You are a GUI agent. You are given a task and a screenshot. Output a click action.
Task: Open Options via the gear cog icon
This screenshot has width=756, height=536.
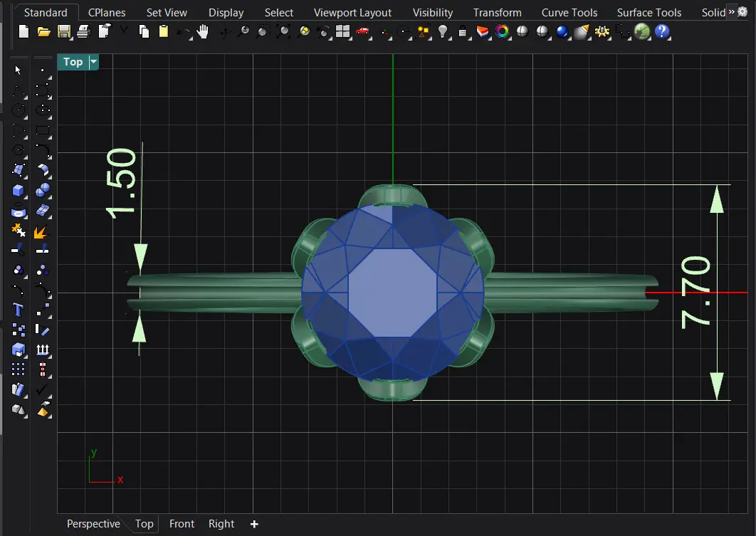point(602,32)
